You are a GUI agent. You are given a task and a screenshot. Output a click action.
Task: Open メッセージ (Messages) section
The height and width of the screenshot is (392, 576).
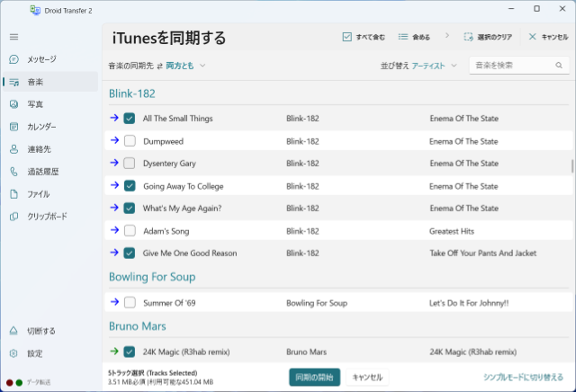coord(50,59)
